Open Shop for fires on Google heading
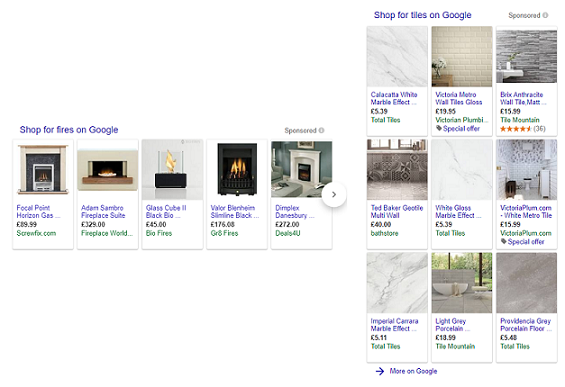565x387 pixels. click(69, 130)
